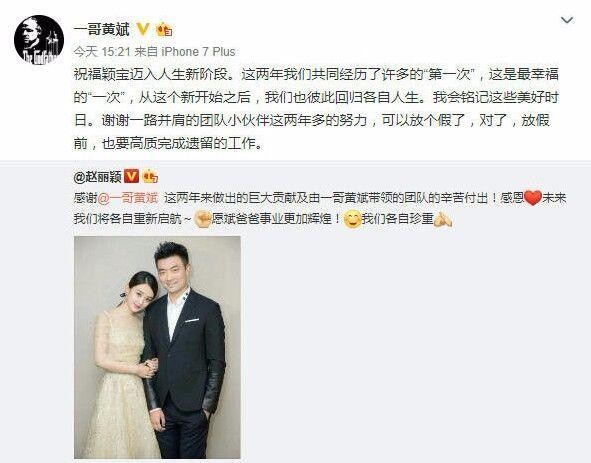The width and height of the screenshot is (591, 463).
Task: Click the main post text starting 祝福颖宝
Action: 316,109
